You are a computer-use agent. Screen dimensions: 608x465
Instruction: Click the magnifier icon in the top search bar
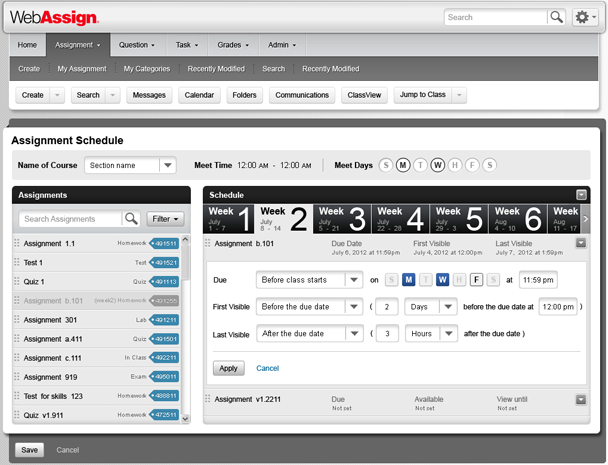556,17
